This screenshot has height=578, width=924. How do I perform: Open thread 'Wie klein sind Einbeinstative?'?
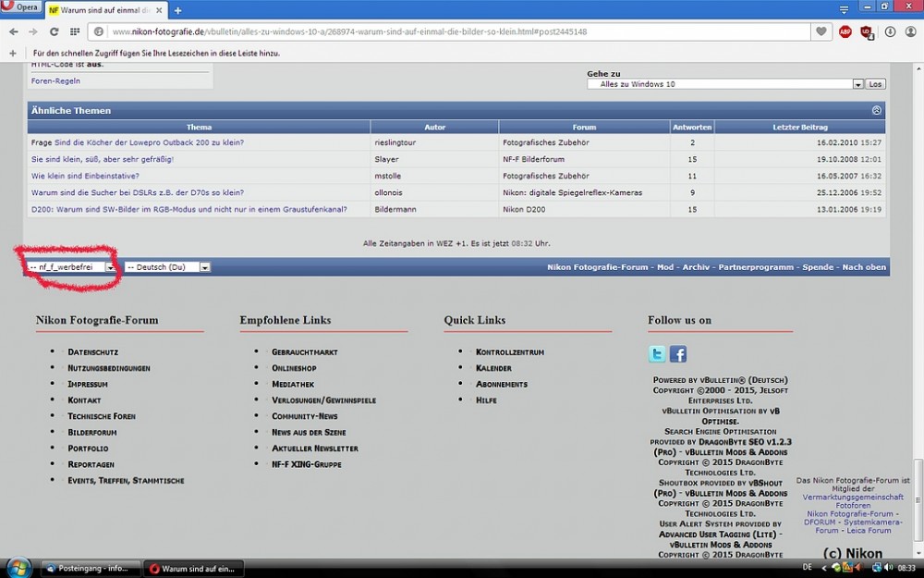[85, 176]
